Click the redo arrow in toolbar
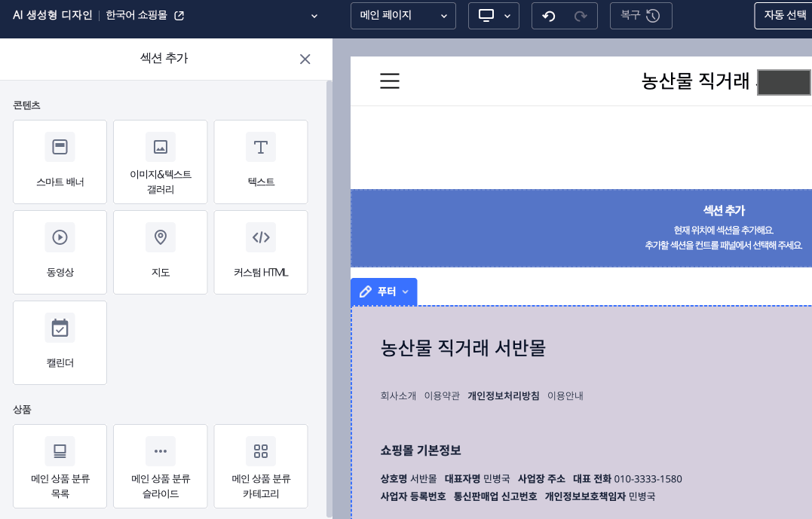812x519 pixels. [x=580, y=16]
